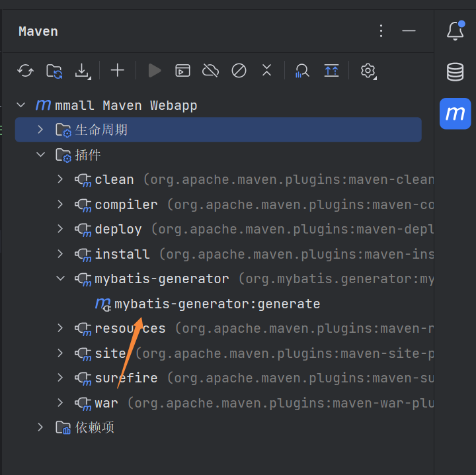476x475 pixels.
Task: Select mybatis-generator:generate goal
Action: (218, 304)
